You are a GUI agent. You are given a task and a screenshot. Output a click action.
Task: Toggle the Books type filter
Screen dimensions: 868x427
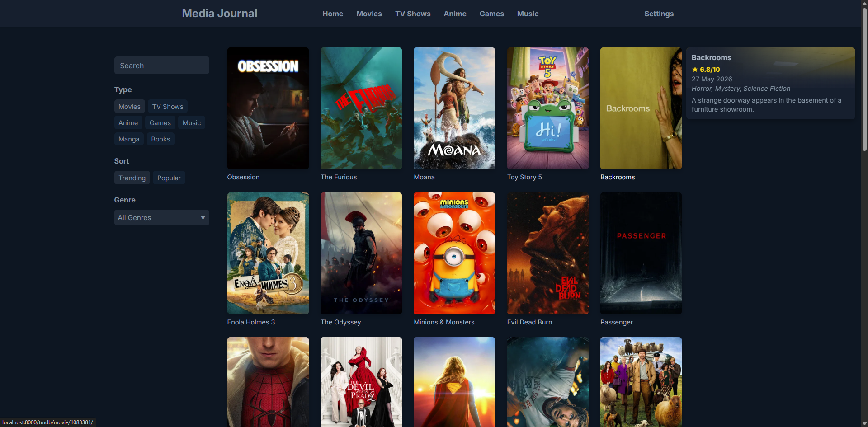tap(160, 139)
